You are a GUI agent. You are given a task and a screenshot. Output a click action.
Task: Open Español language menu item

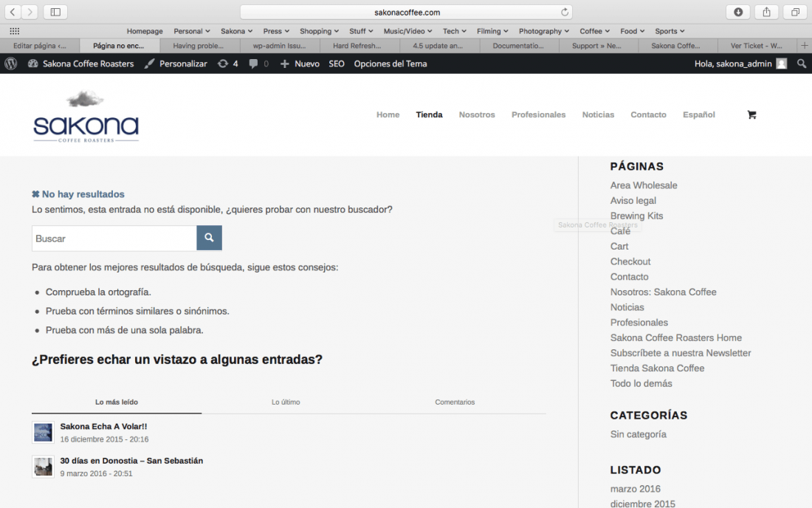click(x=698, y=114)
